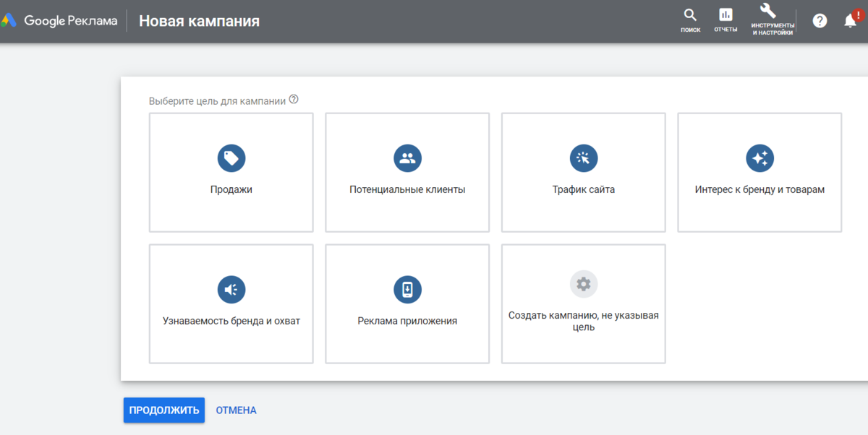
Task: Click «Выберите цель для кампании» heading text
Action: click(x=217, y=101)
